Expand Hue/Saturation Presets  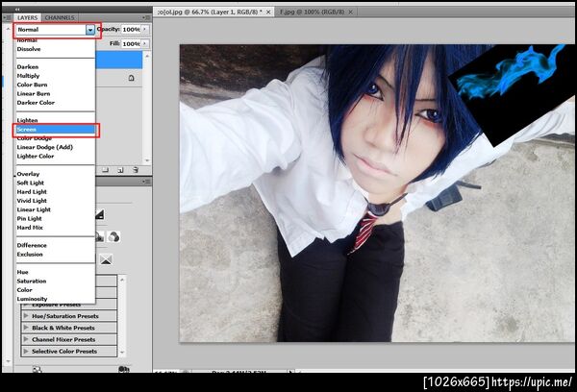[26, 316]
